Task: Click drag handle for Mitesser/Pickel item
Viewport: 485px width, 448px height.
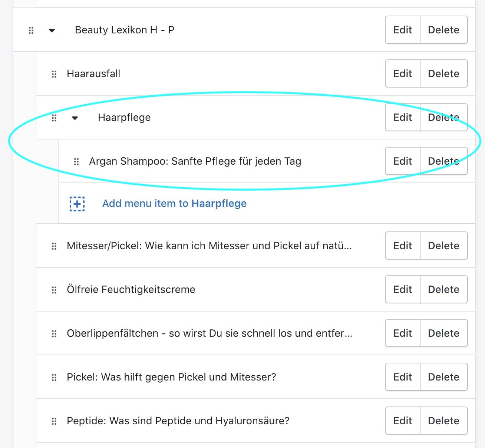Action: point(54,246)
